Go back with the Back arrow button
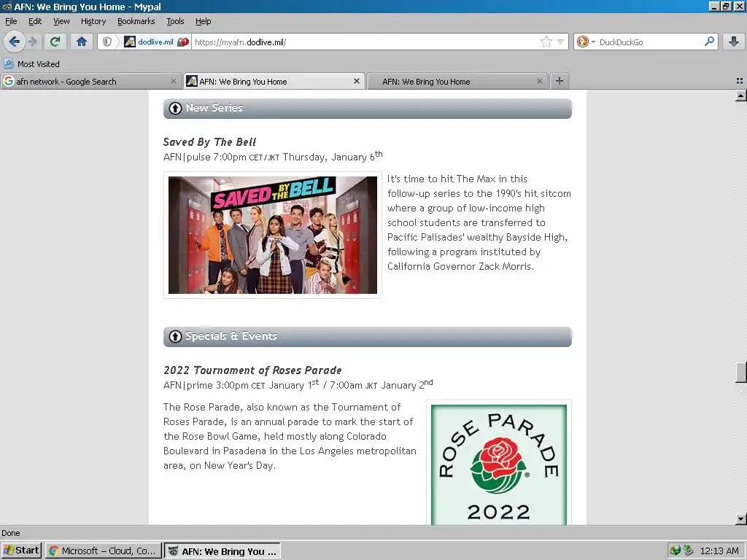Screen dimensions: 747x560 tap(15, 42)
